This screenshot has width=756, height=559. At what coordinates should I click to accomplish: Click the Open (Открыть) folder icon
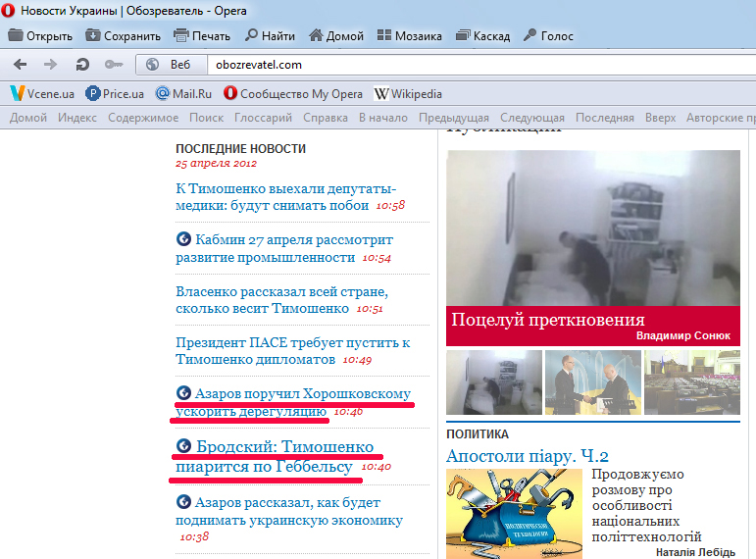click(x=16, y=36)
